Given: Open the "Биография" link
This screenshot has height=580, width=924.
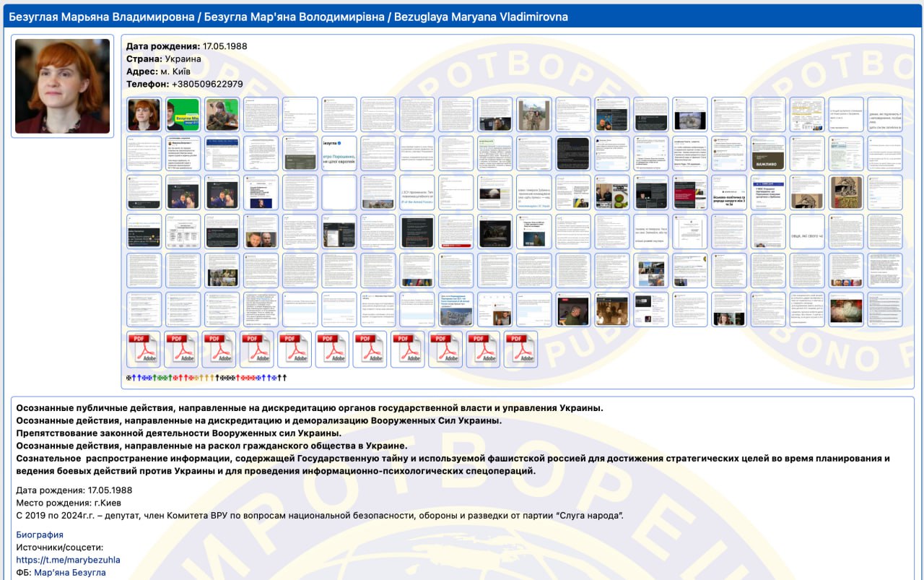Looking at the screenshot, I should (40, 534).
